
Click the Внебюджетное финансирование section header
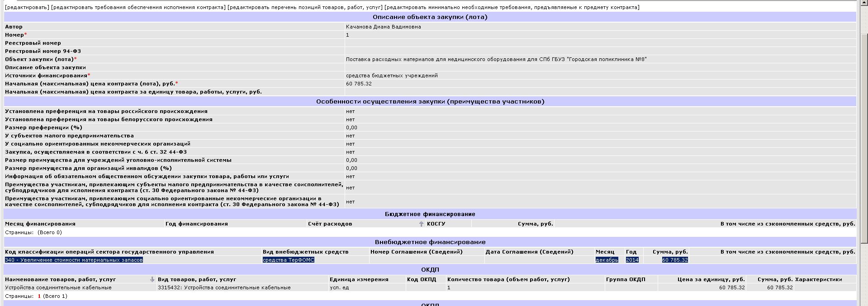click(430, 242)
